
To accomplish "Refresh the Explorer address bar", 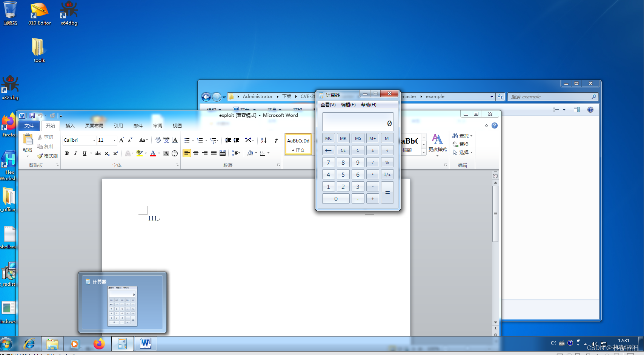I will 500,97.
